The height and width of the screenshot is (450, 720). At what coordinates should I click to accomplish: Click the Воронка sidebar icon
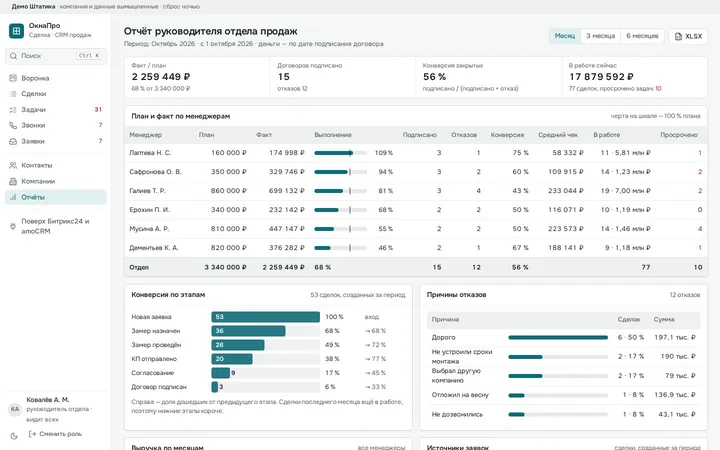[x=13, y=78]
